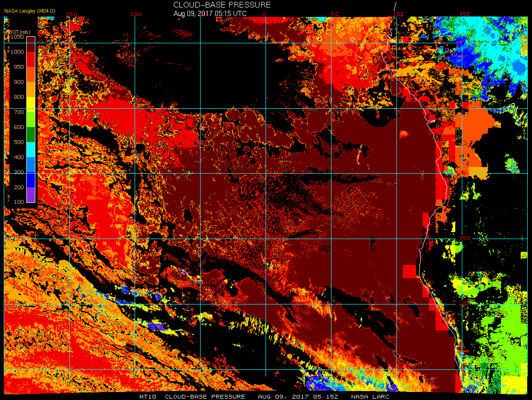The width and height of the screenshot is (532, 400).
Task: Click the orange 900-800 mb legend swatch
Action: [31, 89]
